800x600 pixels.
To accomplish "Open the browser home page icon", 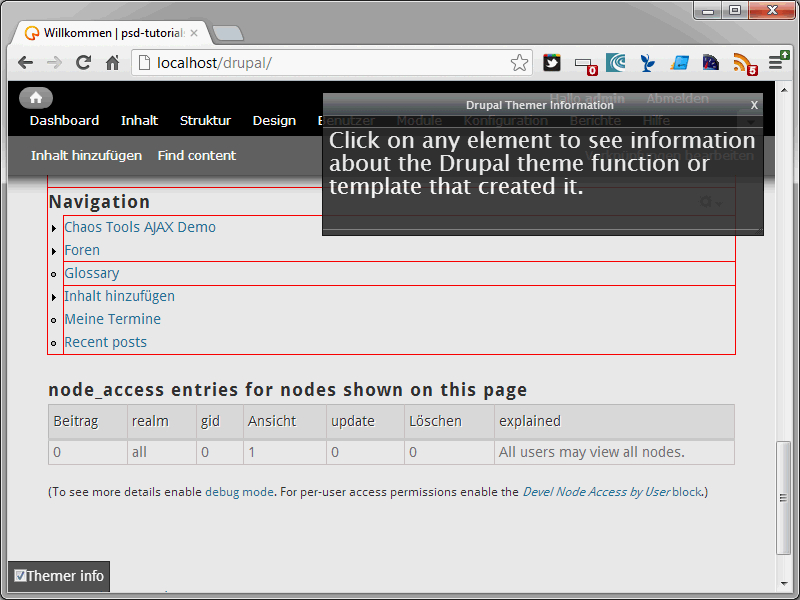I will pyautogui.click(x=112, y=63).
